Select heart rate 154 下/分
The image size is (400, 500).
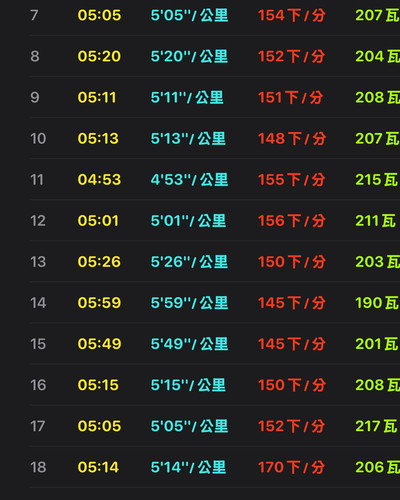pyautogui.click(x=292, y=15)
